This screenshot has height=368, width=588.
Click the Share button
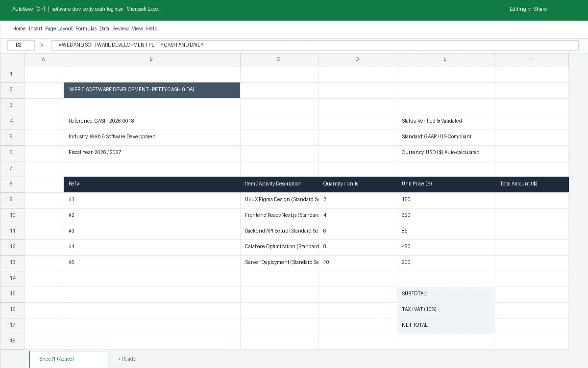[x=540, y=9]
